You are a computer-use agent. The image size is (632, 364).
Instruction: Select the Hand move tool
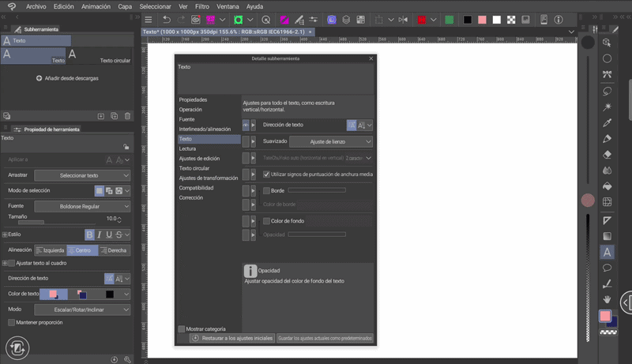coord(607,299)
